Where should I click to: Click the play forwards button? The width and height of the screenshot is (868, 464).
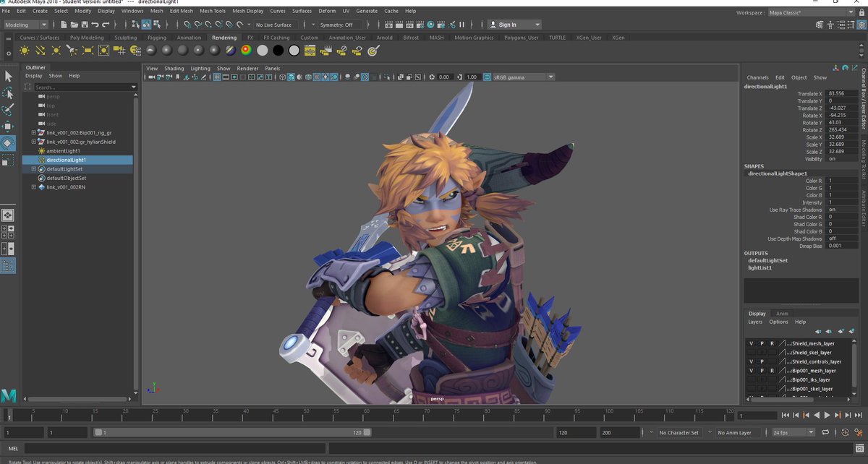coord(827,415)
